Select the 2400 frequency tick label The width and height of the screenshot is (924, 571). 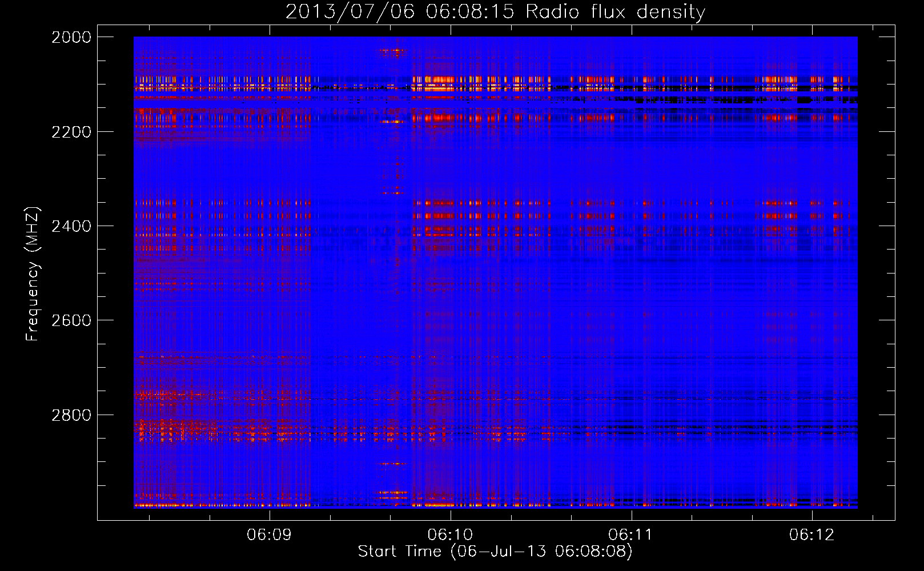71,226
